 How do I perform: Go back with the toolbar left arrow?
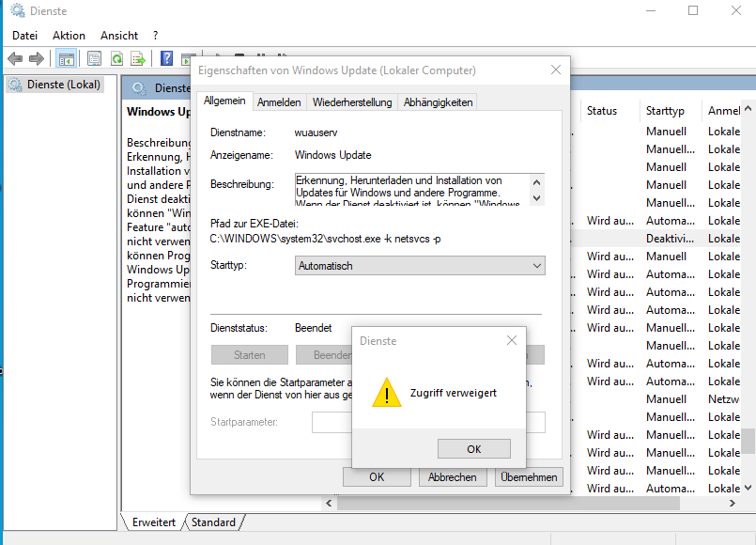(x=15, y=59)
